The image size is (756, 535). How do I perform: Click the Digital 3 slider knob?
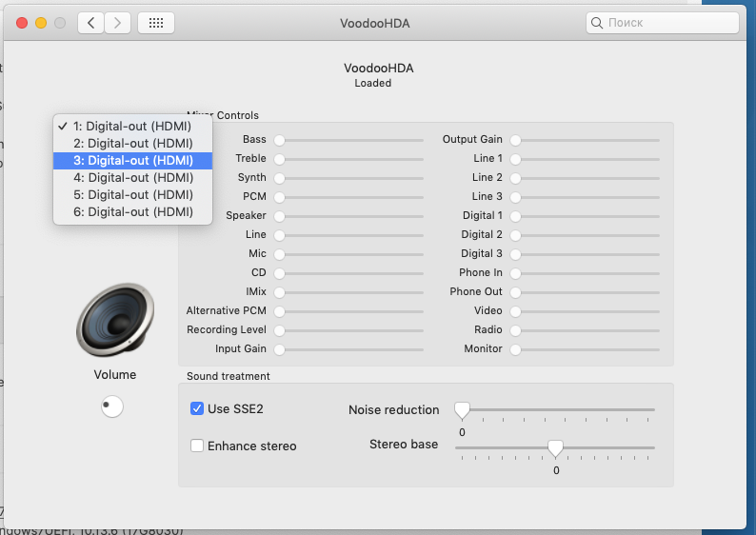pos(515,254)
